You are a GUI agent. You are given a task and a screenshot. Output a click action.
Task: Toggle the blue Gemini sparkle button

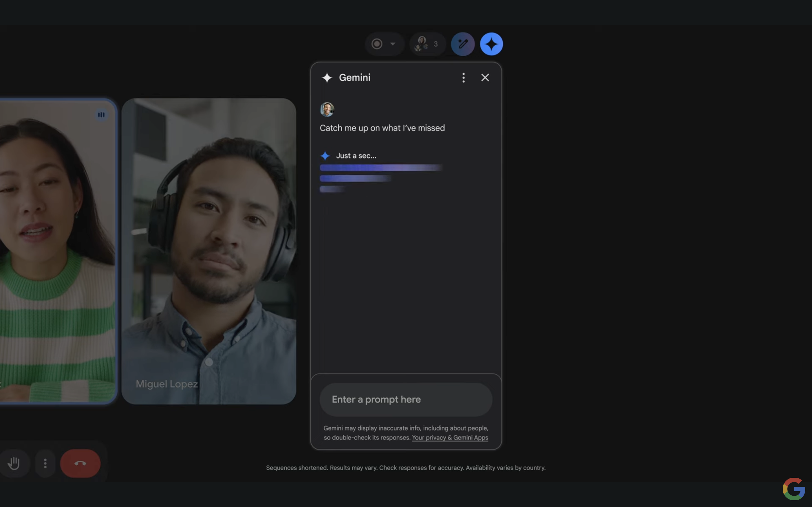coord(491,44)
